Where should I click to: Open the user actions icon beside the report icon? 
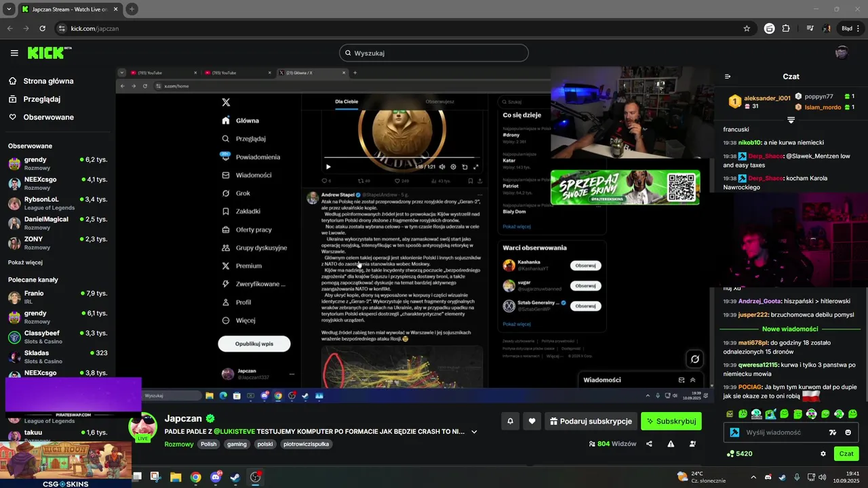click(x=692, y=444)
